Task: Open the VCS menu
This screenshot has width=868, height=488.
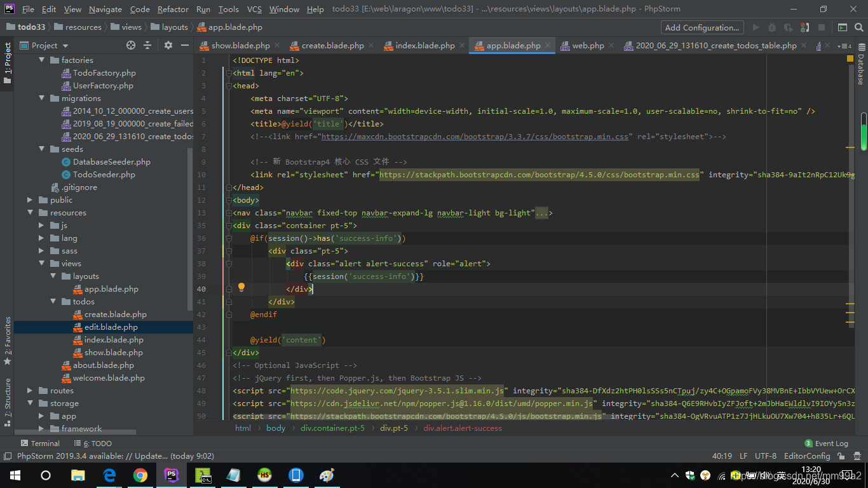Action: (x=254, y=9)
